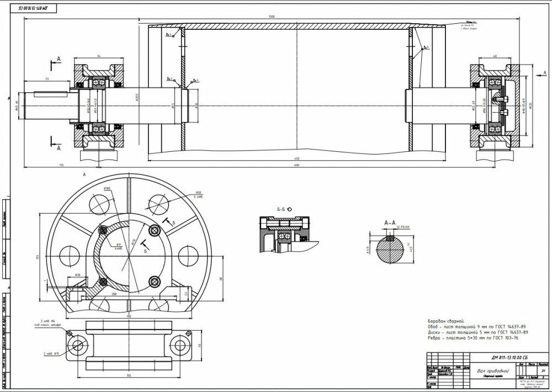Viewport: 552px width, 392px height.
Task: Click the note line 'Ребра - пластина 5×30 мм'
Action: 473,338
